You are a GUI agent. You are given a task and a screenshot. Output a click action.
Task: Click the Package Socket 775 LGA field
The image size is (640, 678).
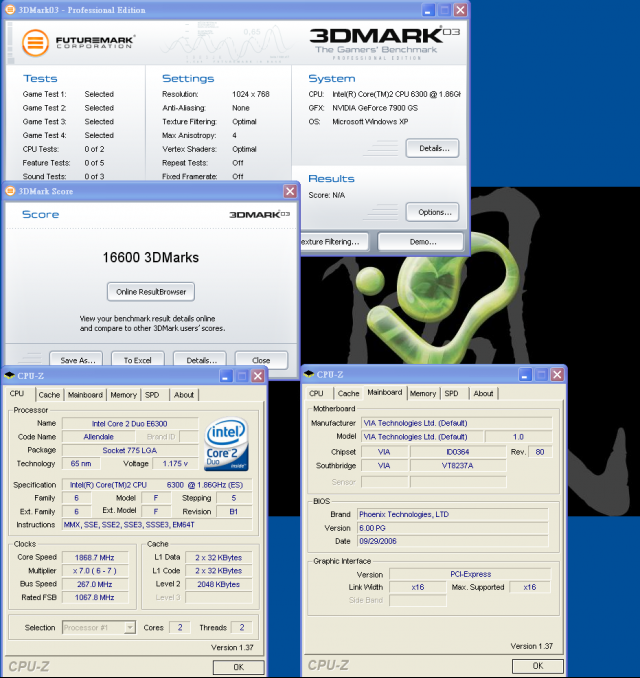(130, 450)
